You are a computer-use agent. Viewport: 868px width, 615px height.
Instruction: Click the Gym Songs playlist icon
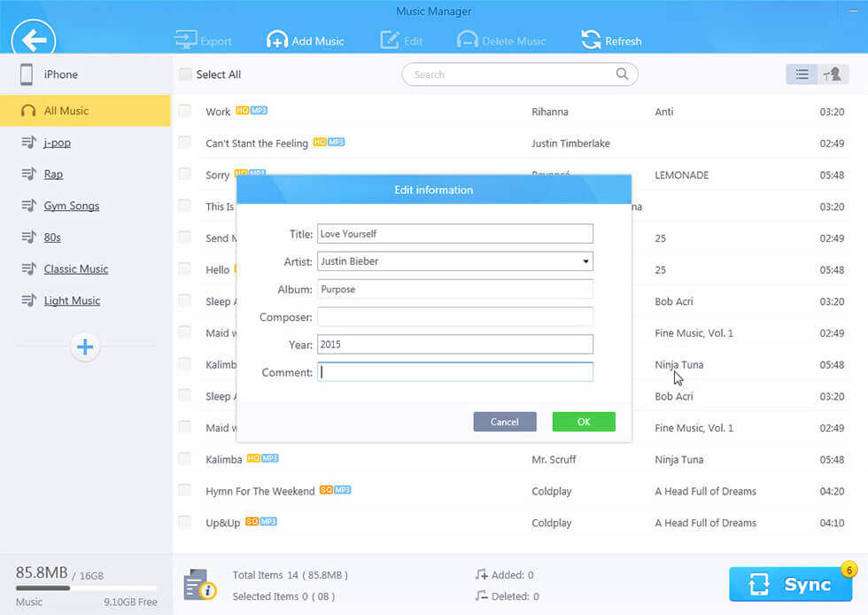[x=28, y=205]
